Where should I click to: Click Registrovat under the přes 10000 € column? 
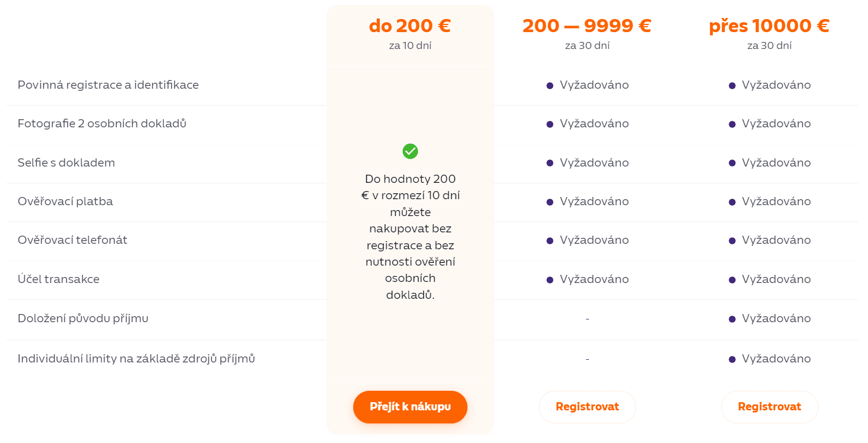pos(769,407)
